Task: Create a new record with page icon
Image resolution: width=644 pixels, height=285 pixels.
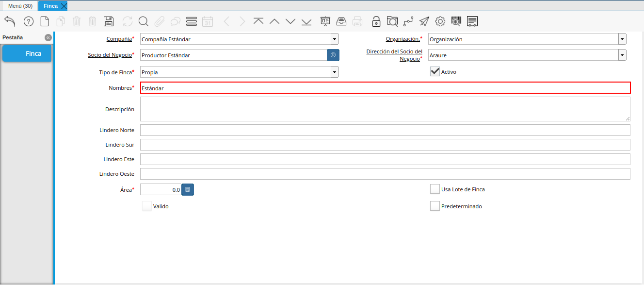Action: click(44, 21)
